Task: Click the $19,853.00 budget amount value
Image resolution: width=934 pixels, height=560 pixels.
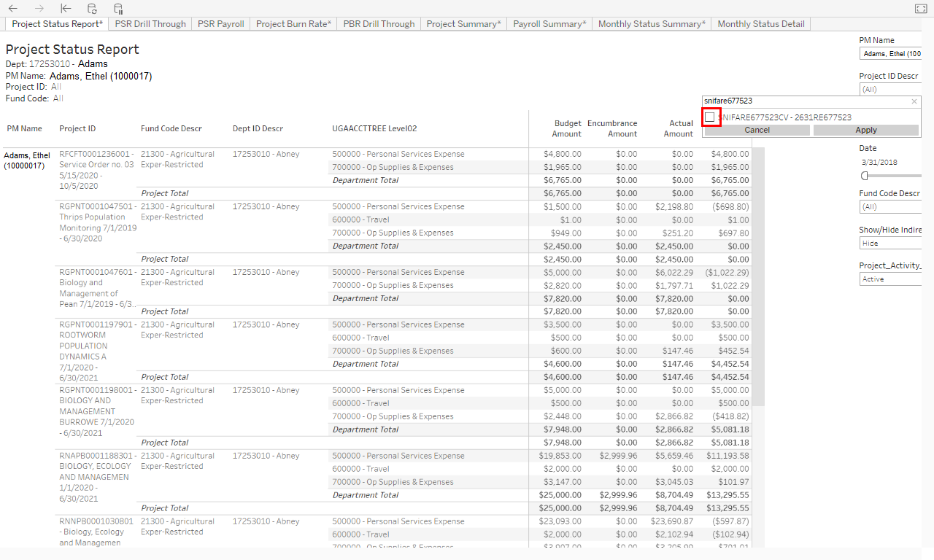Action: (x=560, y=456)
